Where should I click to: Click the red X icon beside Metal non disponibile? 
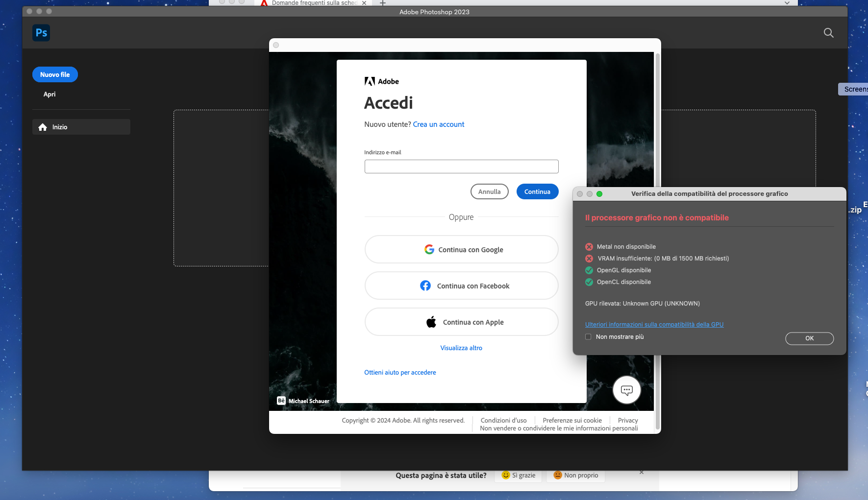[589, 247]
